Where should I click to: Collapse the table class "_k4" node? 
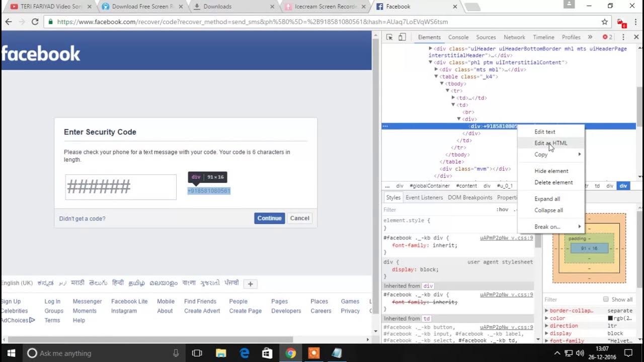[437, 76]
